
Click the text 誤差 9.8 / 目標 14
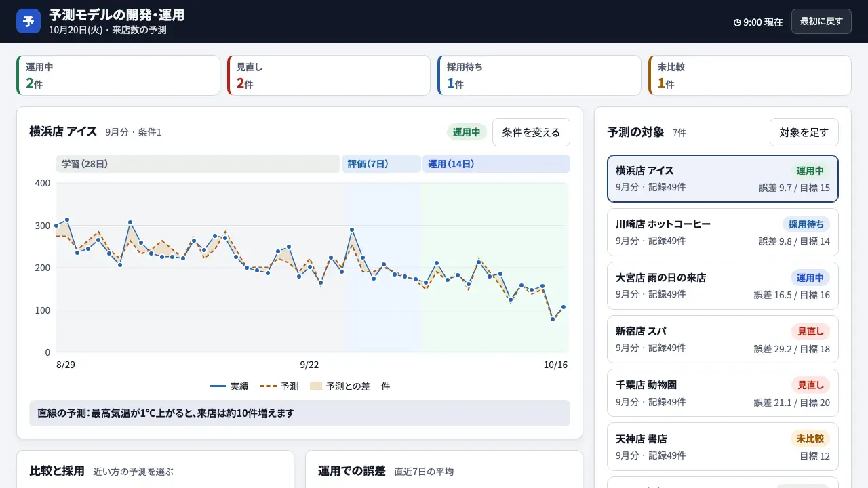(794, 241)
